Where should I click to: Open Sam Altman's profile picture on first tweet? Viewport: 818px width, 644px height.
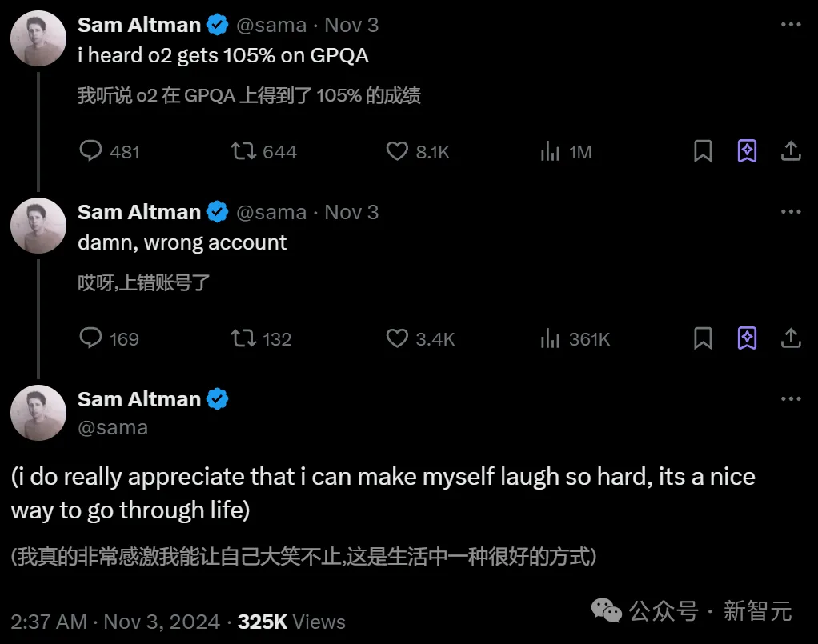[x=38, y=38]
